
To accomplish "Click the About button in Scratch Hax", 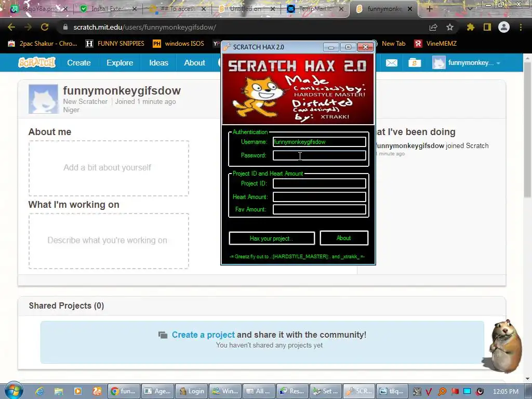I will point(344,238).
